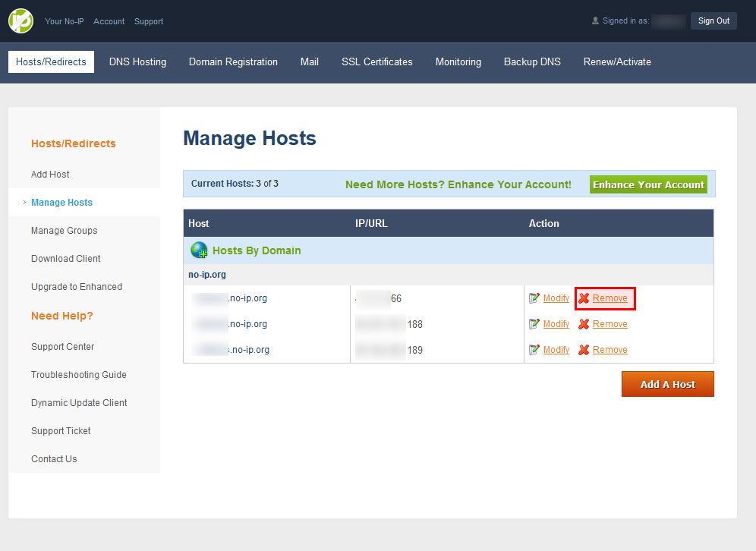Viewport: 756px width, 551px height.
Task: Click the IP address ending in 188
Action: tap(389, 324)
